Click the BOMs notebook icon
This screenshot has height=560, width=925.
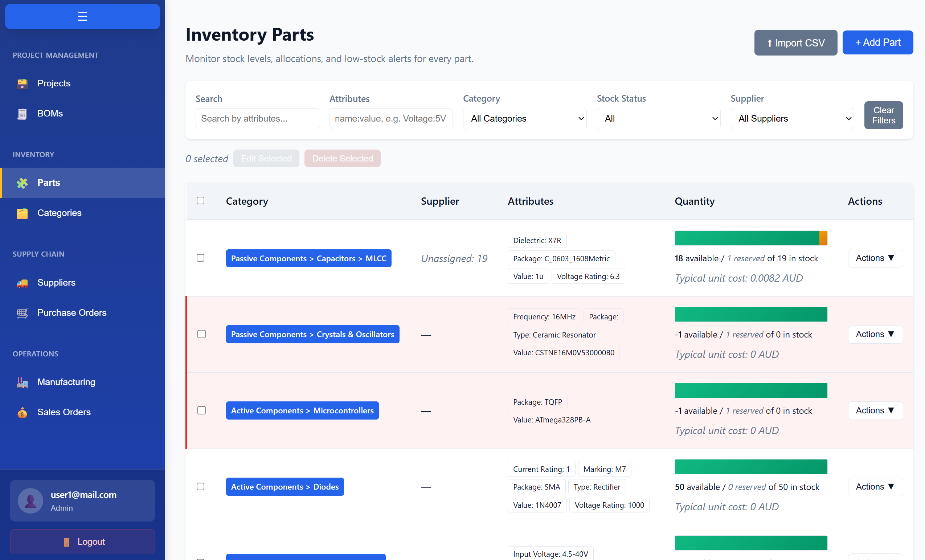pos(22,114)
